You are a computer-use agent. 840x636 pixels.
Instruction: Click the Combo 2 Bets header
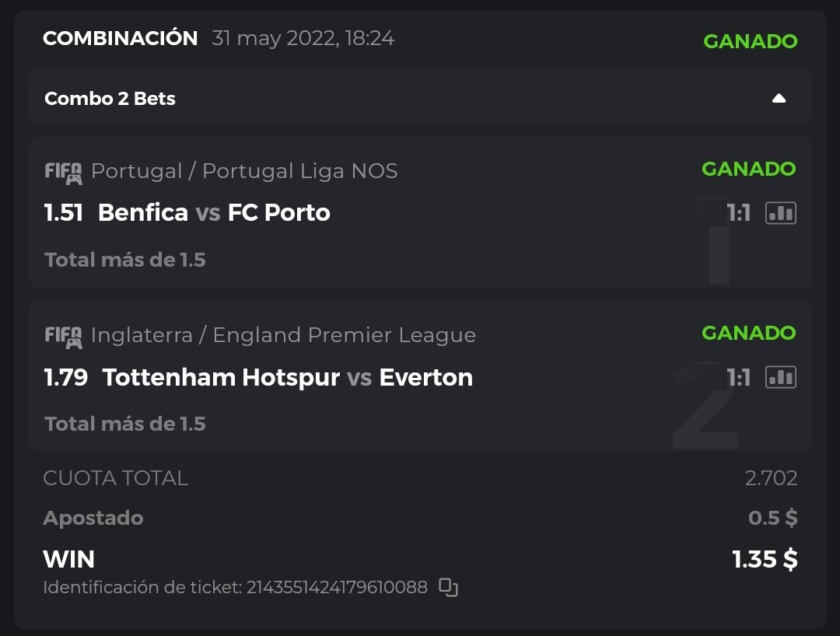pos(110,99)
